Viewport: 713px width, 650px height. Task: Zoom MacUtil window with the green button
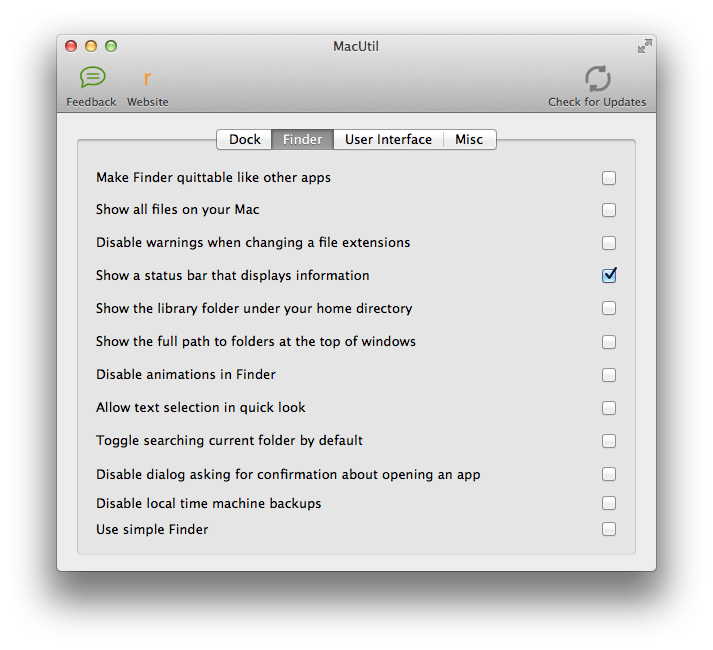(x=111, y=46)
